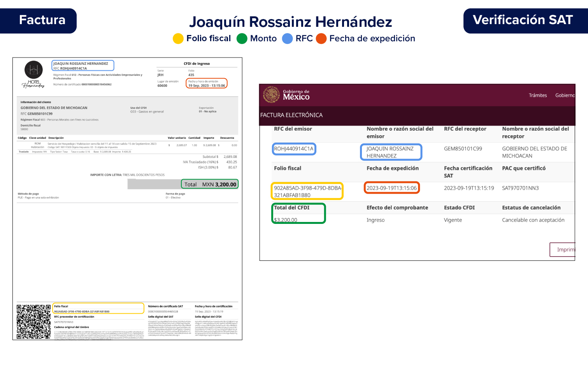Click the FACTURA ELECTRÓNICA heading
The width and height of the screenshot is (588, 372).
tap(291, 115)
